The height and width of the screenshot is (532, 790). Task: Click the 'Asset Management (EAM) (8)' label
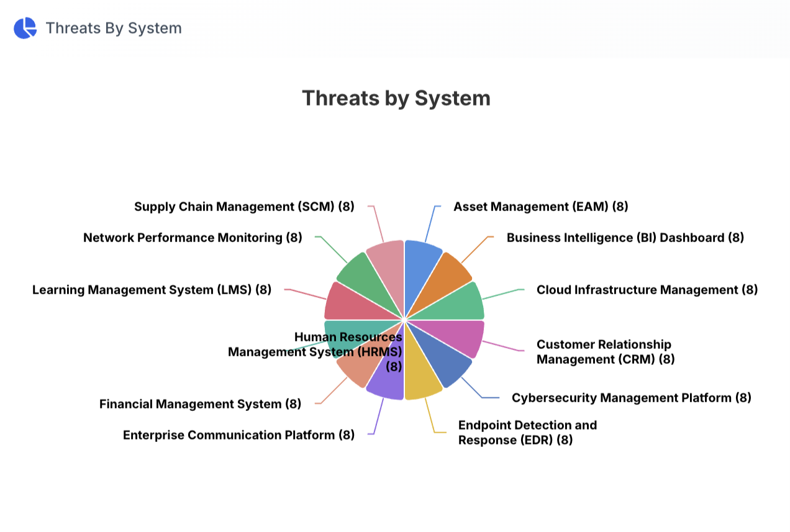coord(540,207)
